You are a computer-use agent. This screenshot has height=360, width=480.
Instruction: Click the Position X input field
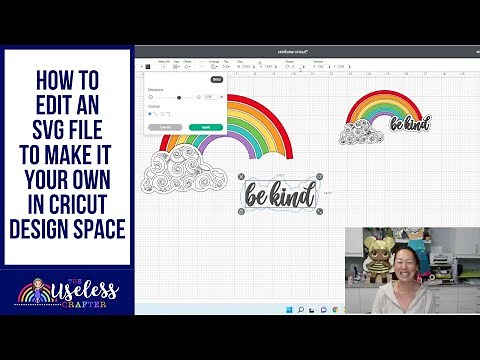point(321,67)
